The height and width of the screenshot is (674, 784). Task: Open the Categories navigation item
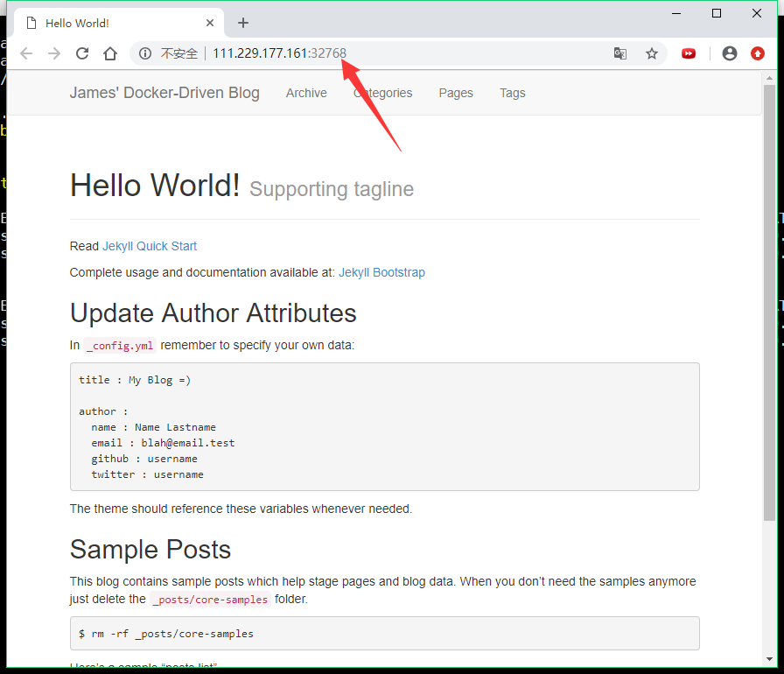[x=383, y=93]
